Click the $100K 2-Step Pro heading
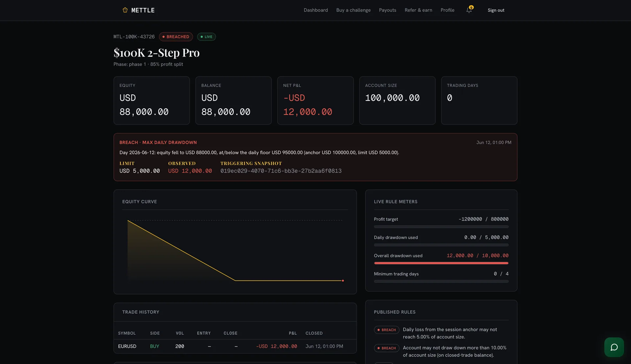 tap(156, 53)
